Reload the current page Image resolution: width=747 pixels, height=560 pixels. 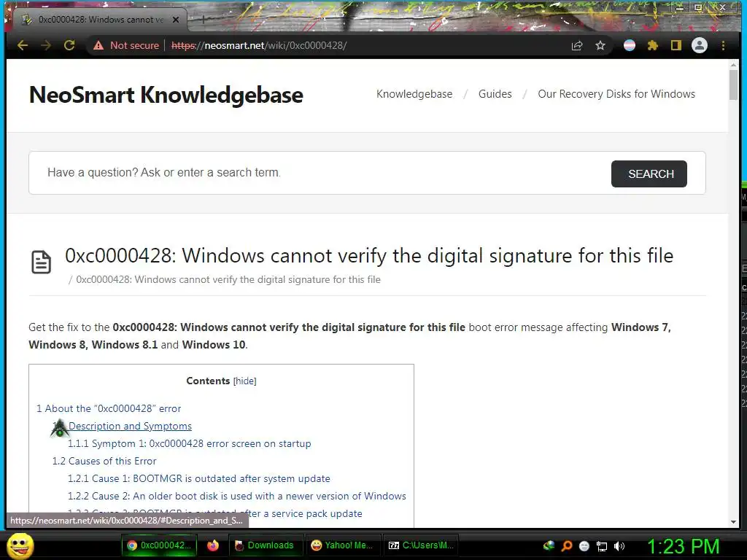69,45
